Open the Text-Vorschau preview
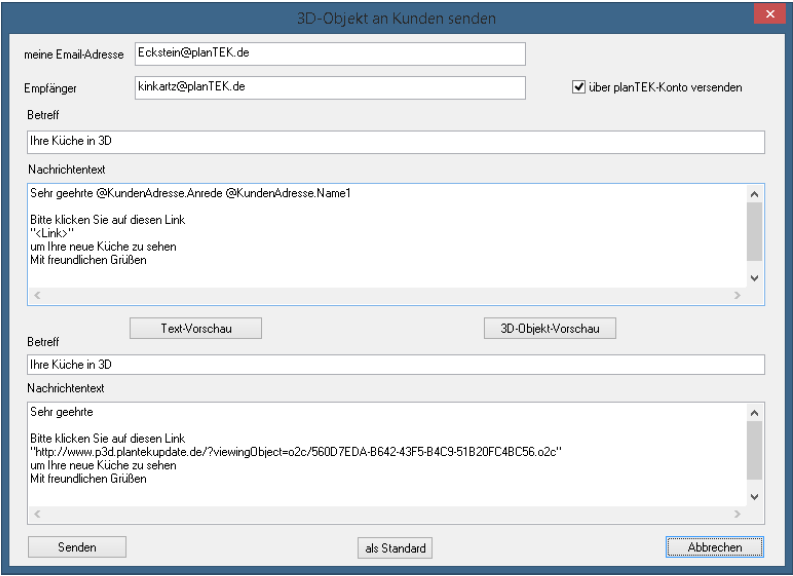 [197, 327]
